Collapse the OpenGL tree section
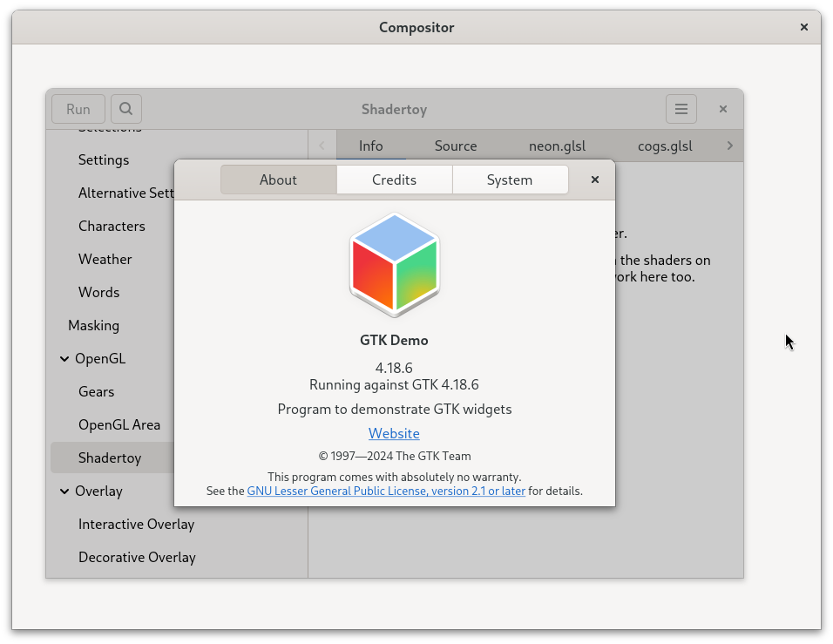This screenshot has height=644, width=833. [x=64, y=359]
